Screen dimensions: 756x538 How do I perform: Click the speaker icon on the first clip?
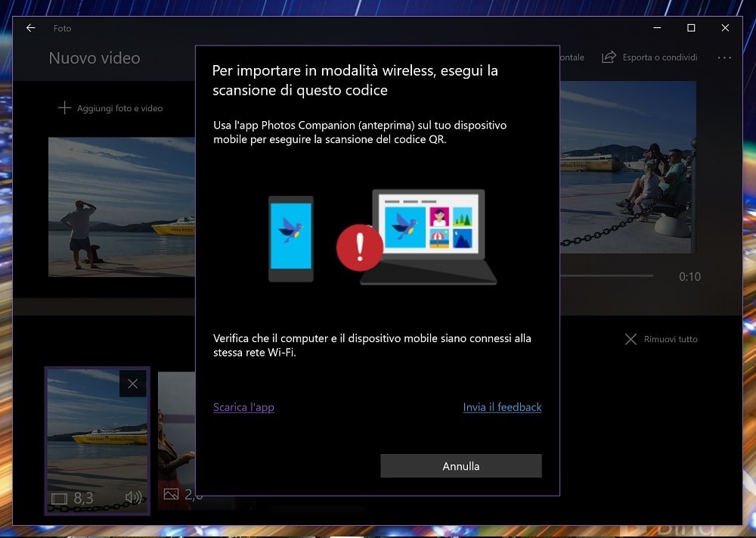coord(133,497)
